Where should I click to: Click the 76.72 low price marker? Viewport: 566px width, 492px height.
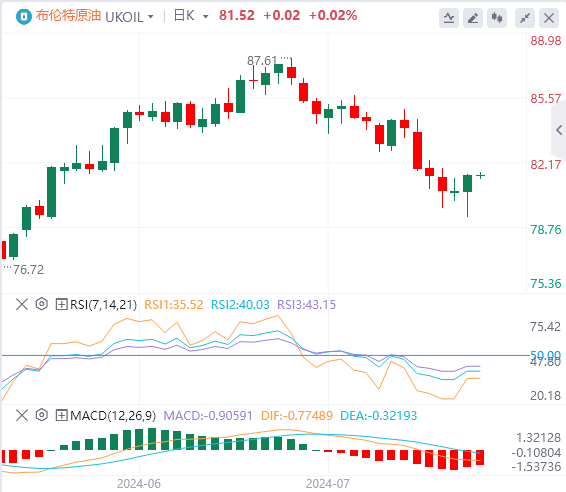[28, 270]
